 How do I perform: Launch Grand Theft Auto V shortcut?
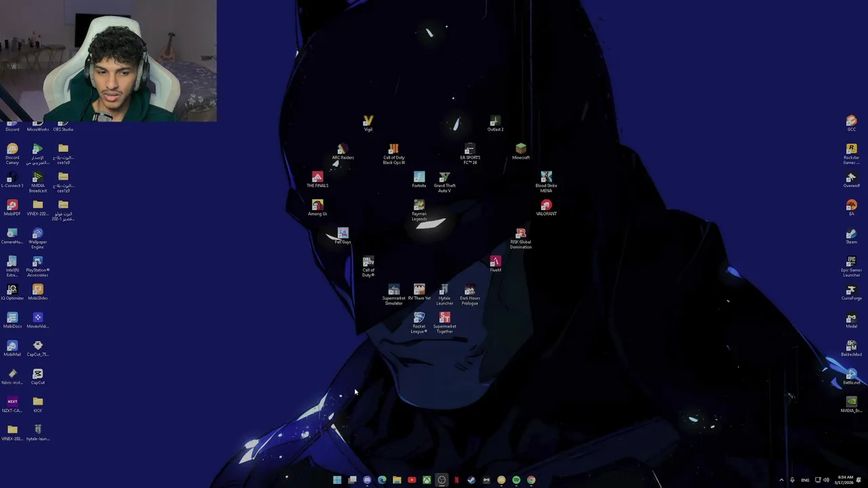tap(444, 182)
